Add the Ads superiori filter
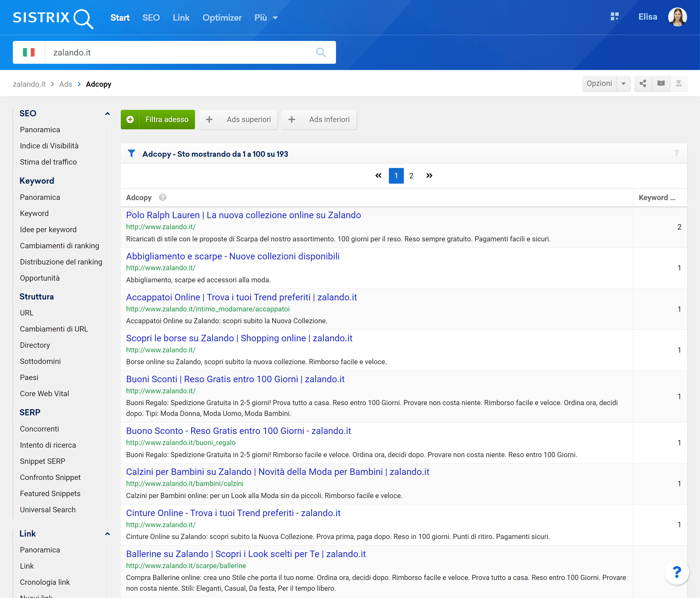Viewport: 700px width, 598px height. pos(239,119)
